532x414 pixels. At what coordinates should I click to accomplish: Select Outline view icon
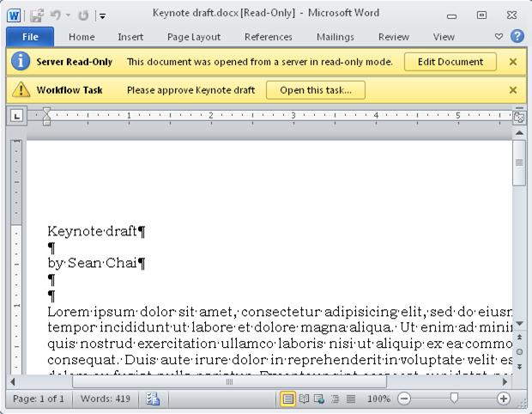pyautogui.click(x=335, y=399)
